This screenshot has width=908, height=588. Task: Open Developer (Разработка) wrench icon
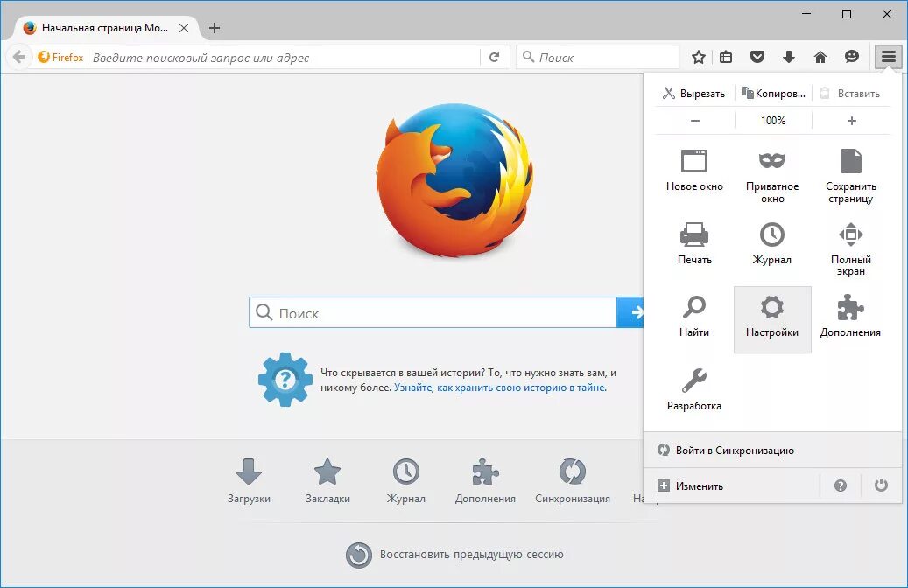click(693, 381)
